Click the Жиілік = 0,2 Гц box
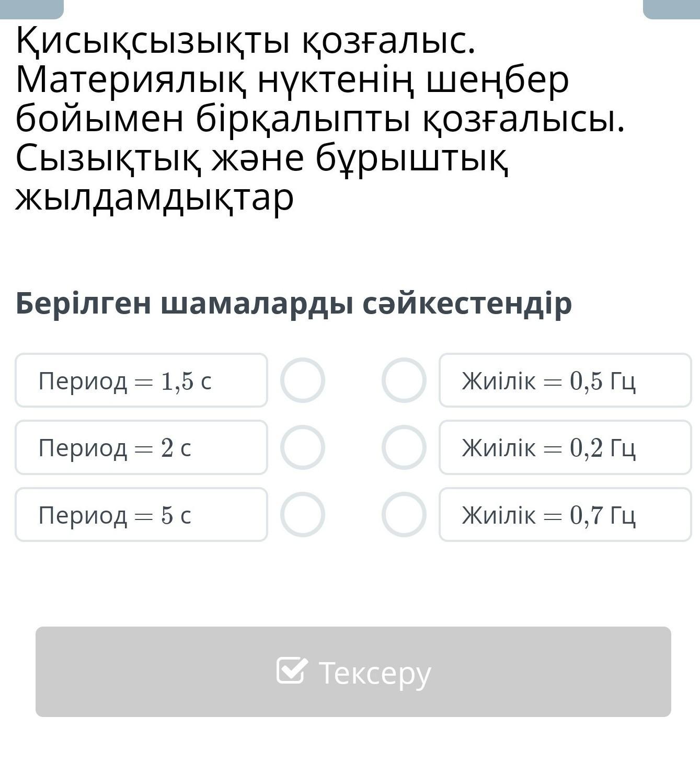700x763 pixels. (565, 447)
